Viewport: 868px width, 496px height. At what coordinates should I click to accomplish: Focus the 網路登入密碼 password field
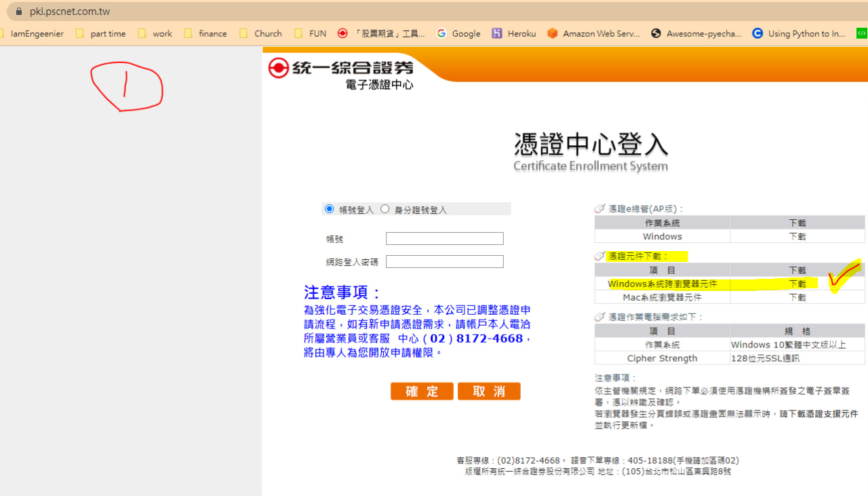[444, 262]
